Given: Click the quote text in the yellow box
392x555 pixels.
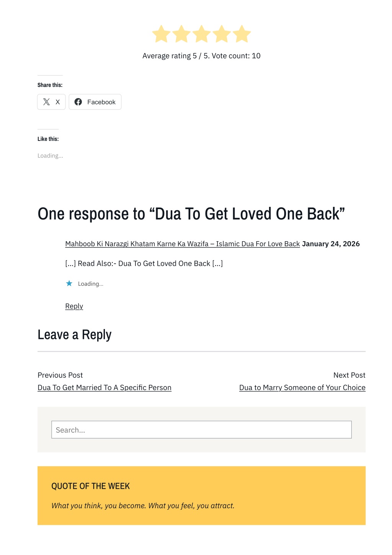Looking at the screenshot, I should (143, 506).
